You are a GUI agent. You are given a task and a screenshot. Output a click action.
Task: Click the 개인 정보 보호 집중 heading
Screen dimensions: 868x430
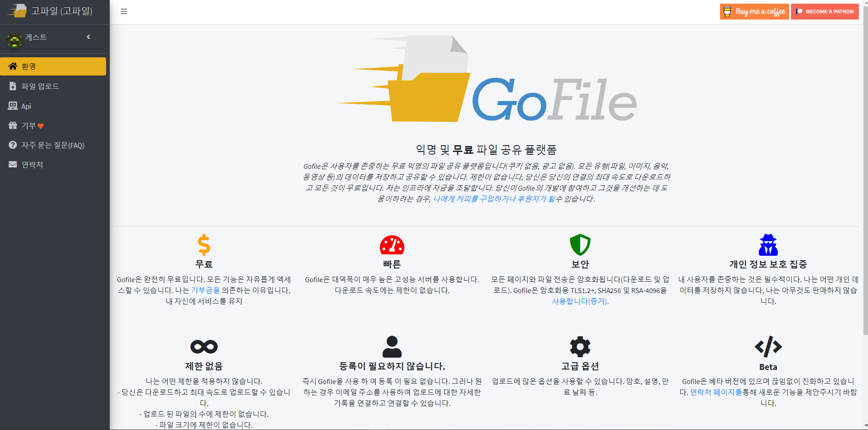tap(768, 264)
